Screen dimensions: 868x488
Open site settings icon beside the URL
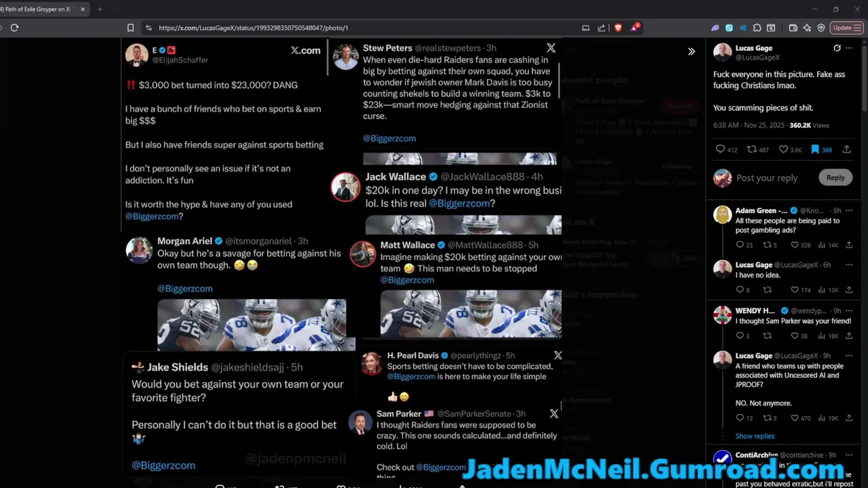click(x=149, y=28)
